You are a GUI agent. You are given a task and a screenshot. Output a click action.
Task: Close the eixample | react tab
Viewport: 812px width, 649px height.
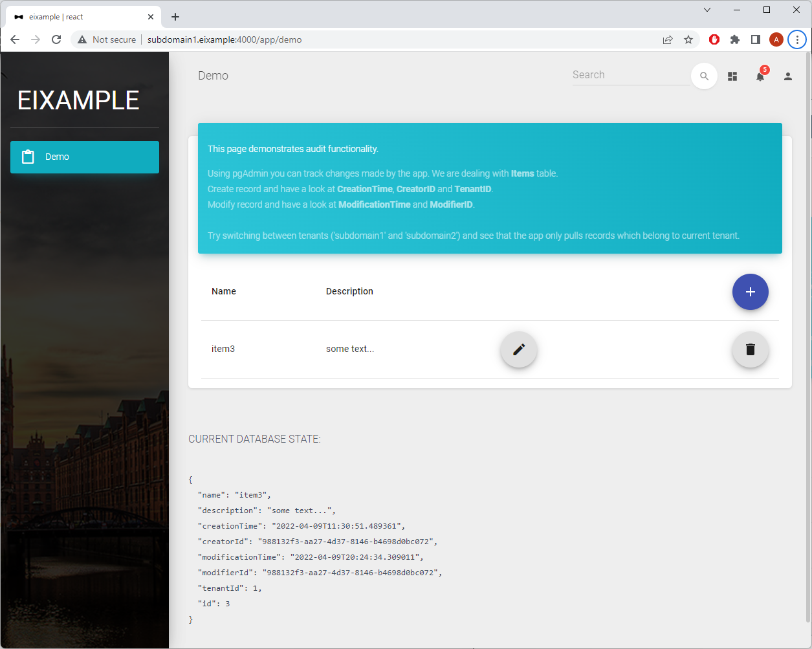[x=151, y=17]
